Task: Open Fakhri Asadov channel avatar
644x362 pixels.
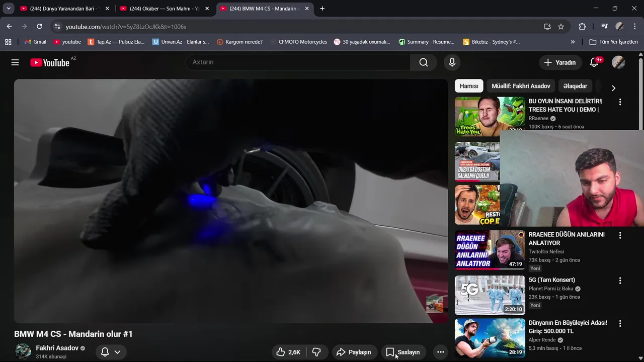Action: [23, 351]
